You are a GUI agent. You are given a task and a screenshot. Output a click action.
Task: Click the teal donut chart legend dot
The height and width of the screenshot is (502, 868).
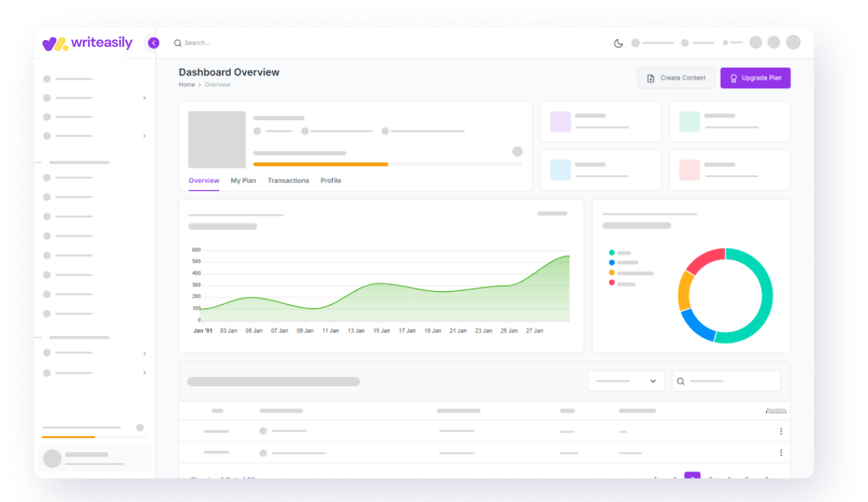[612, 252]
